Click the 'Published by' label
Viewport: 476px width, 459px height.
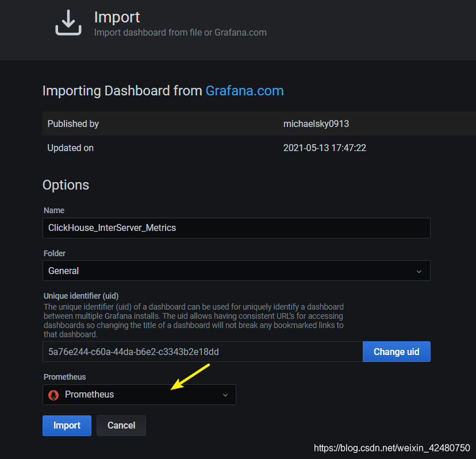coord(73,124)
